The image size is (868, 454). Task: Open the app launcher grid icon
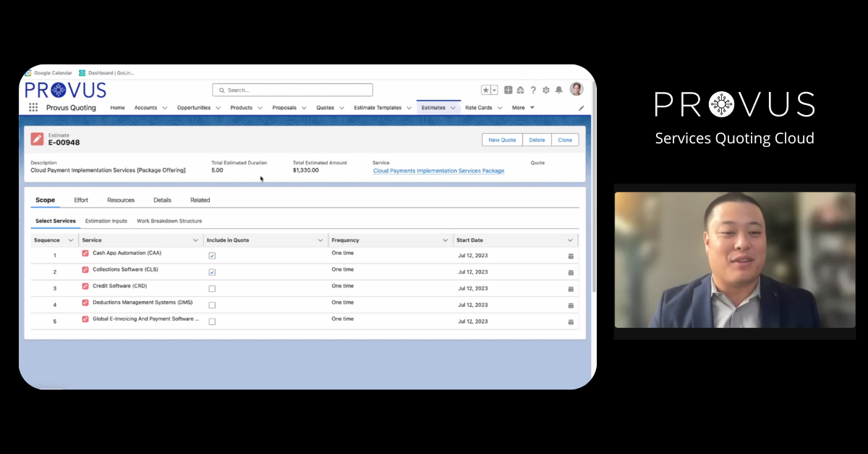pos(33,107)
